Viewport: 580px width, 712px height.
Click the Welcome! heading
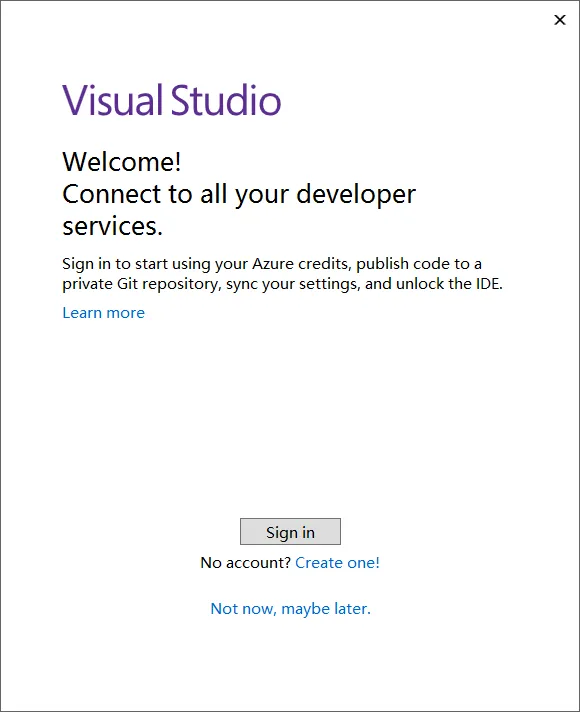122,161
